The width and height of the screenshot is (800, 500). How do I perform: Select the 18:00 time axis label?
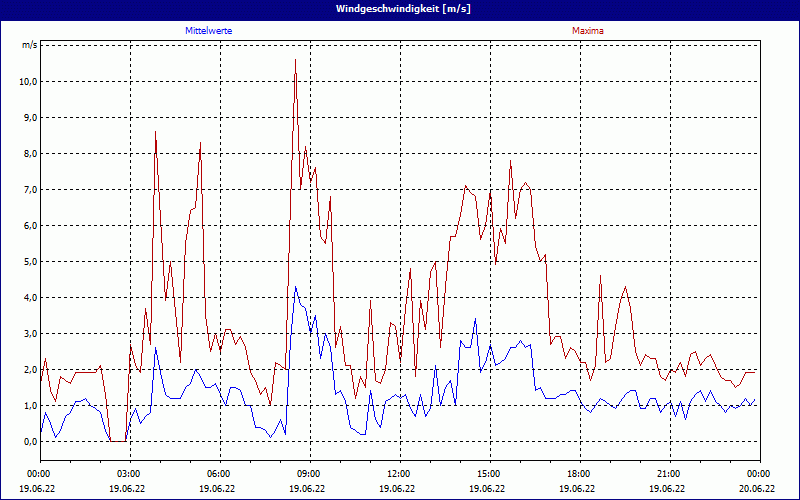[578, 473]
